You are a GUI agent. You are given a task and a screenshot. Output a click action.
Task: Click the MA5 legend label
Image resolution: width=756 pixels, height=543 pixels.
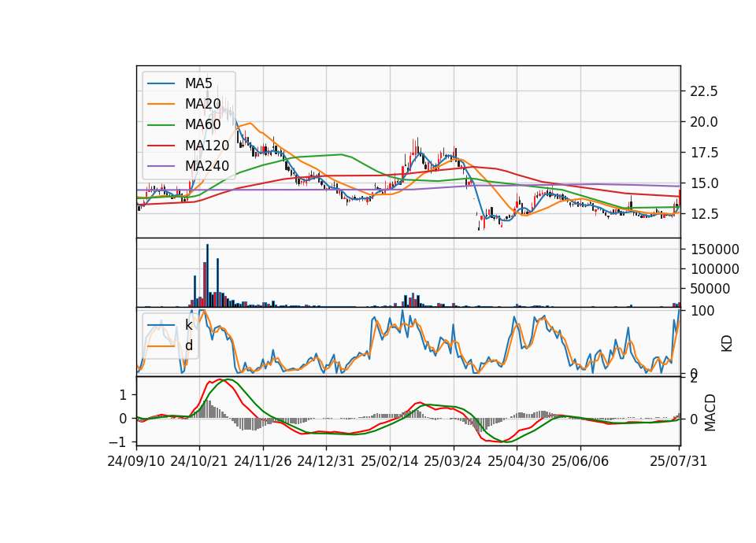click(198, 83)
